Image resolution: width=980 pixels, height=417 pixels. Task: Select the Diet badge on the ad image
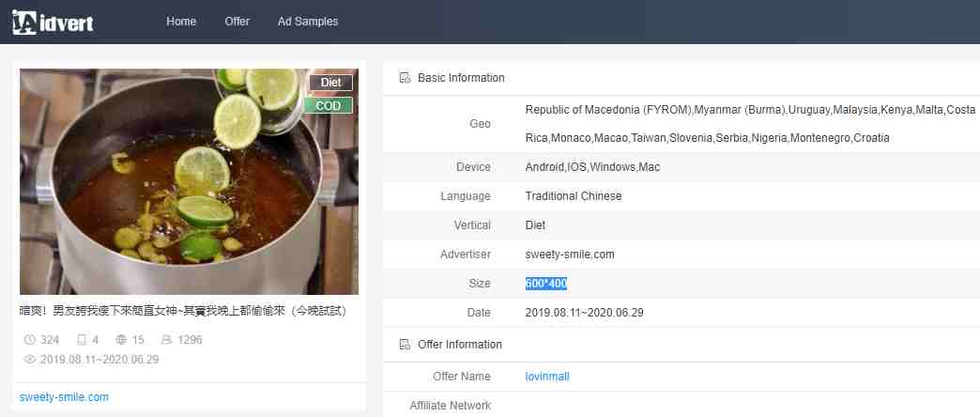pyautogui.click(x=330, y=83)
